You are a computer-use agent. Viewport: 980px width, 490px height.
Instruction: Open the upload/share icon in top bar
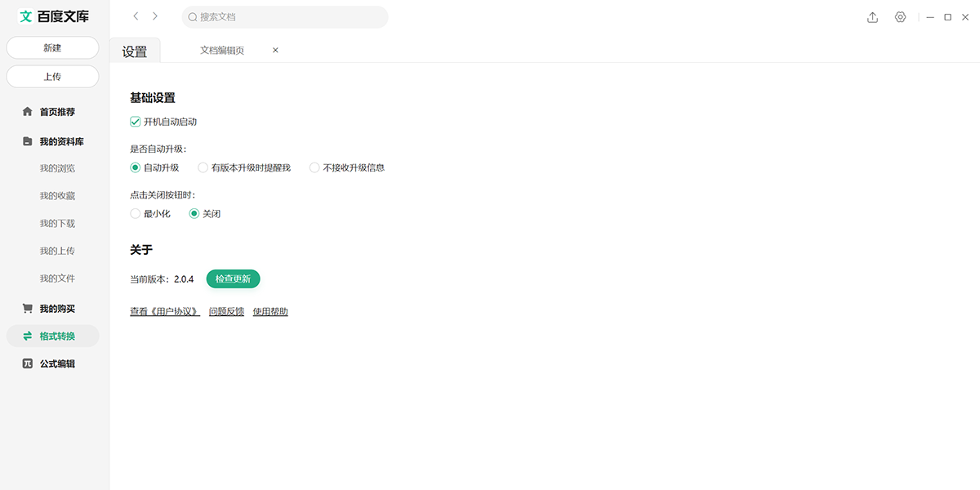pos(872,17)
